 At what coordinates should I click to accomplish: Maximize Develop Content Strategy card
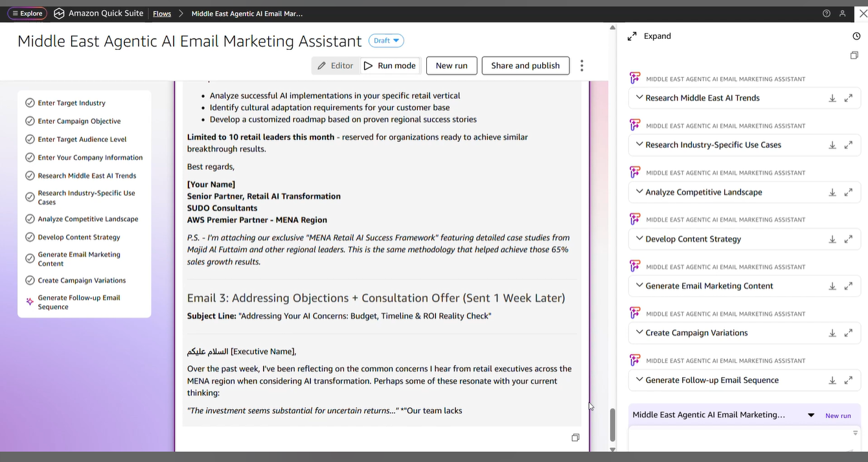tap(849, 239)
